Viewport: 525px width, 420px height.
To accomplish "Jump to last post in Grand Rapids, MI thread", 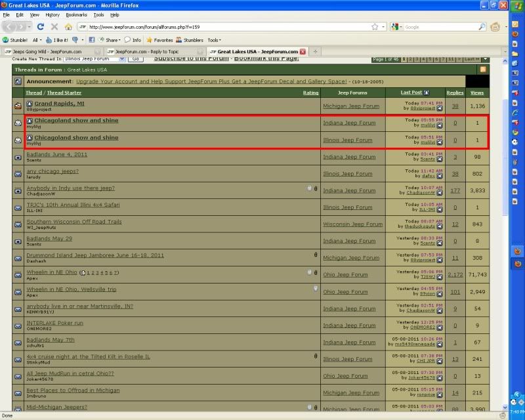I will pyautogui.click(x=440, y=108).
